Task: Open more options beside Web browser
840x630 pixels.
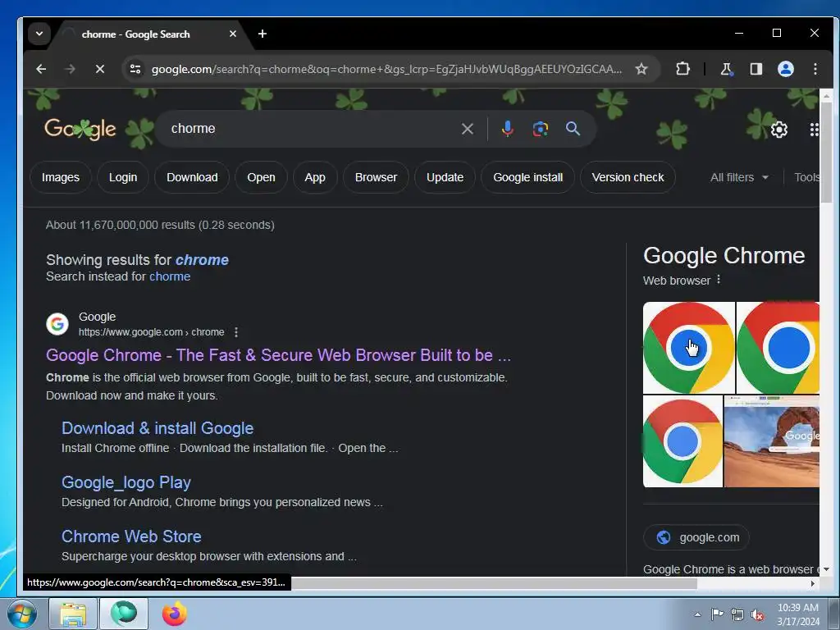Action: [x=719, y=280]
